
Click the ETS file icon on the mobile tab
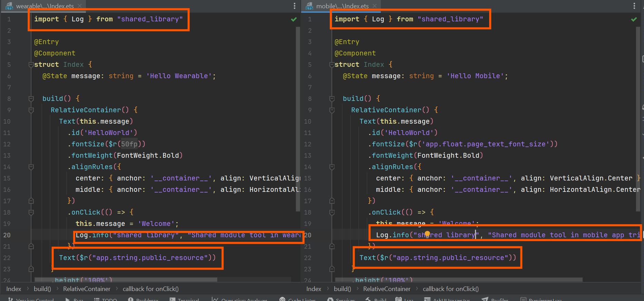(x=309, y=6)
